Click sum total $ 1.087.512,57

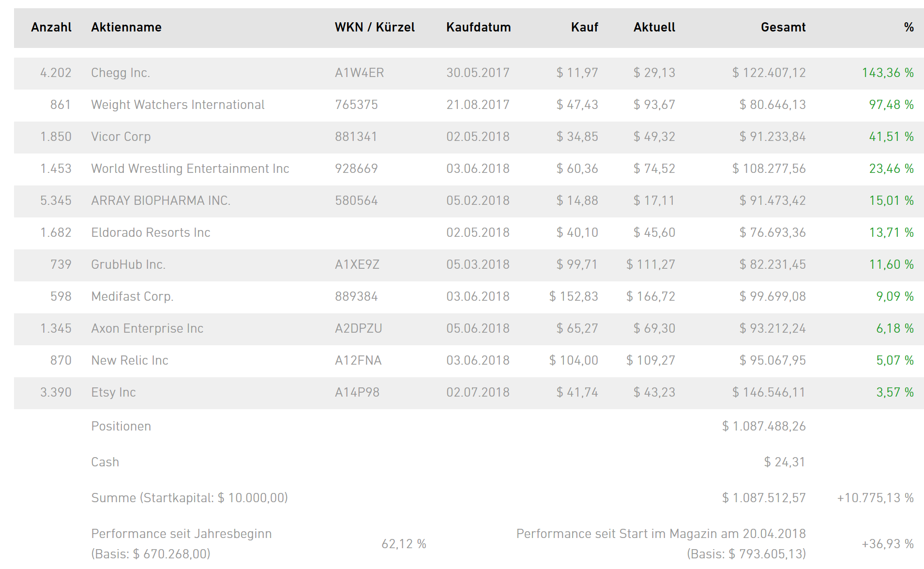coord(764,498)
